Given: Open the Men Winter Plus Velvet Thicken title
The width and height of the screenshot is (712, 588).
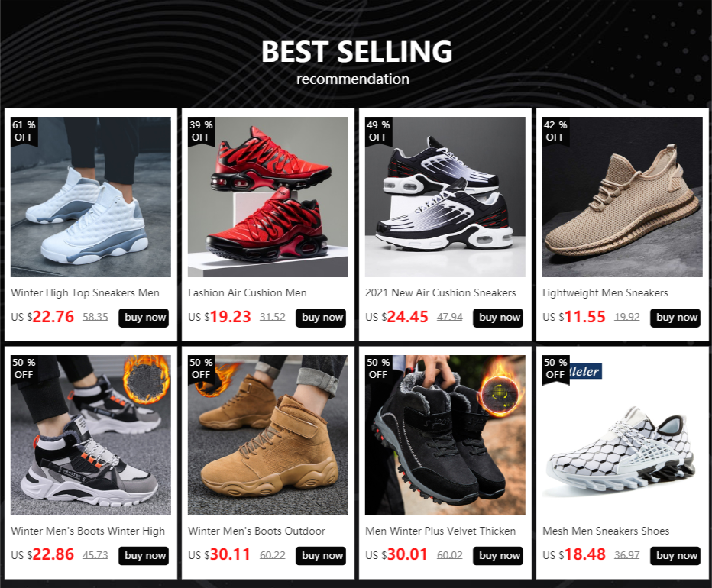Looking at the screenshot, I should pyautogui.click(x=441, y=531).
